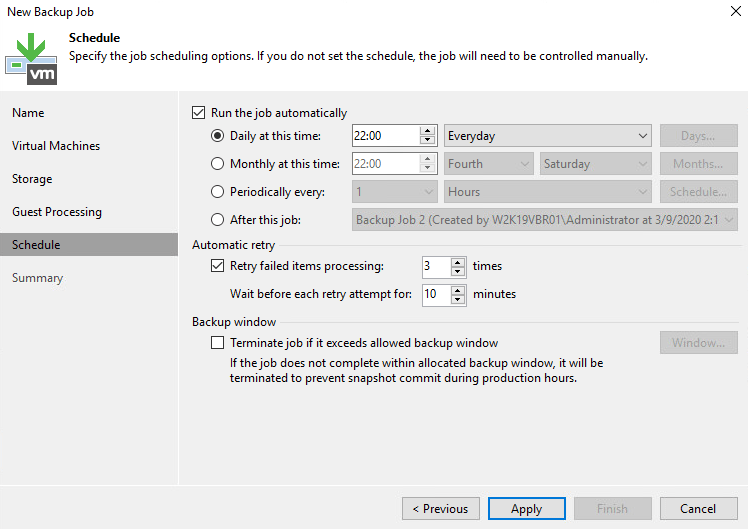Increase retry wait minutes
Screen dimensions: 748x529
[x=457, y=290]
